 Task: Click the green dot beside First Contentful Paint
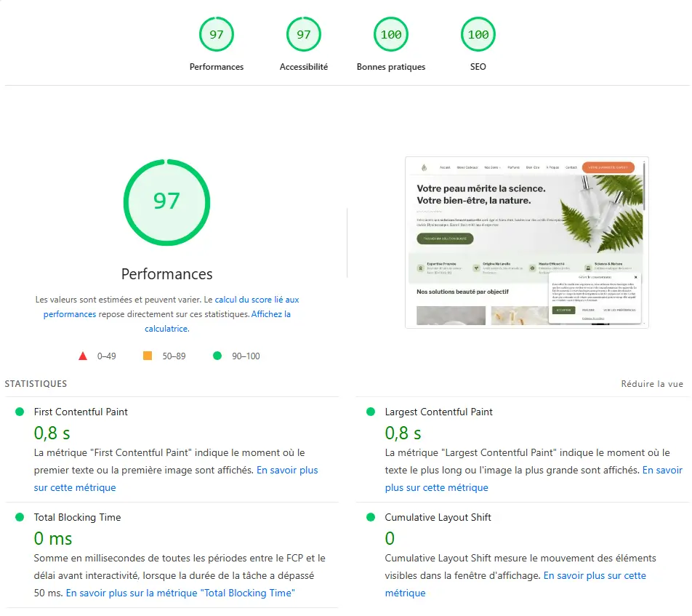pos(20,411)
